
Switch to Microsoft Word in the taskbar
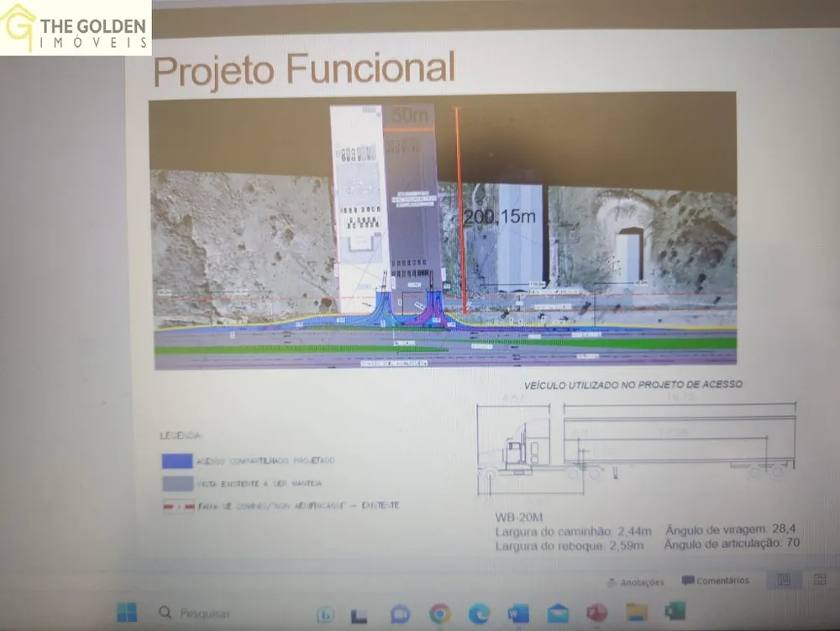518,613
